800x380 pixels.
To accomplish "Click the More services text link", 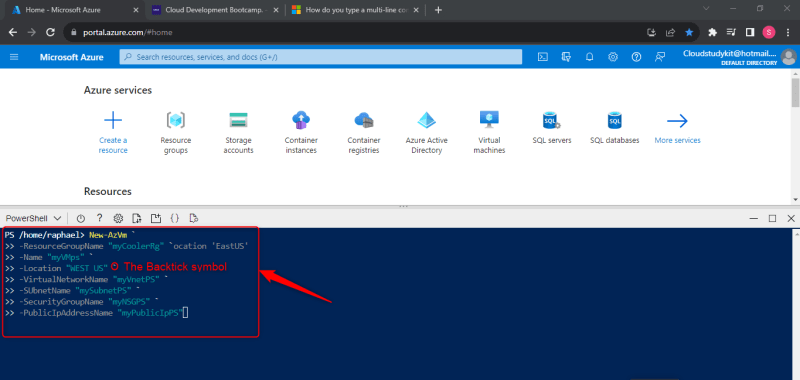I will 678,140.
